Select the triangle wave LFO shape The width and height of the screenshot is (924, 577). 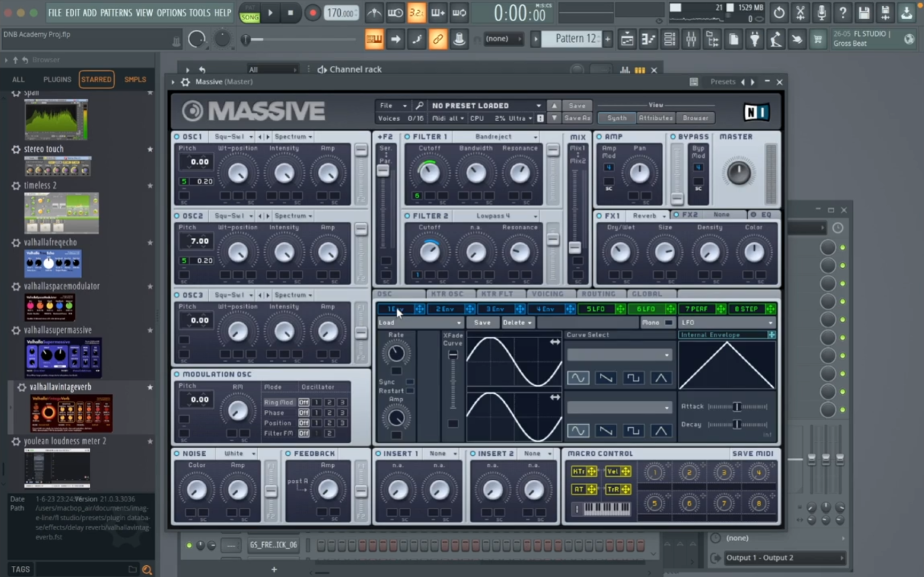[661, 378]
